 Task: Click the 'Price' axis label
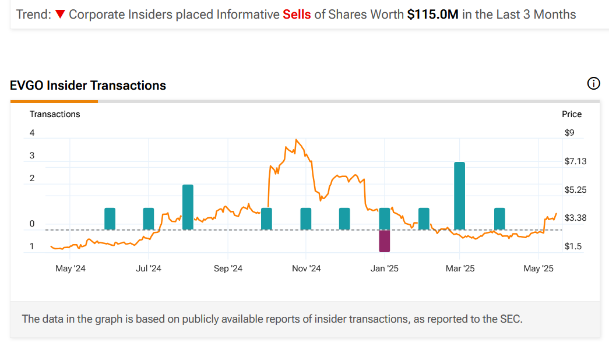point(572,114)
